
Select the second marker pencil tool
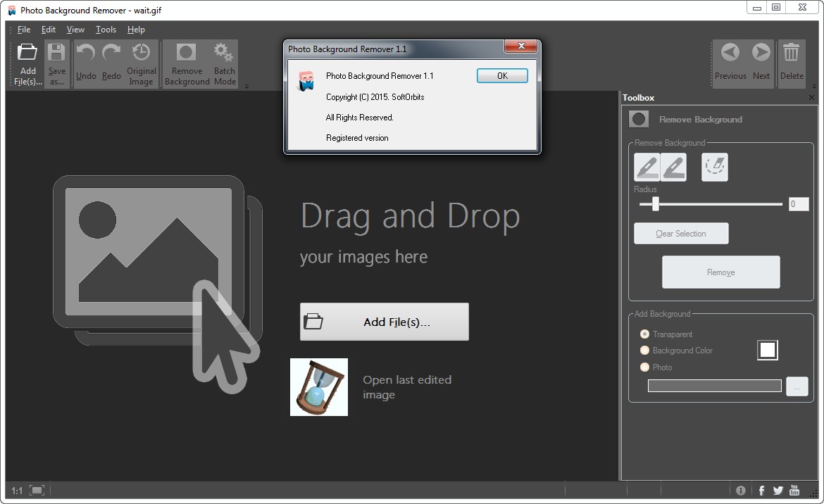(674, 167)
